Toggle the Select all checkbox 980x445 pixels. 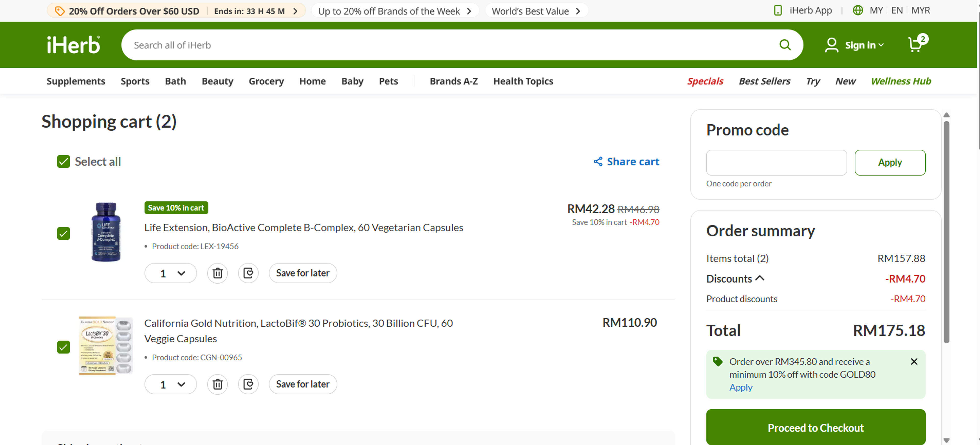pos(64,162)
